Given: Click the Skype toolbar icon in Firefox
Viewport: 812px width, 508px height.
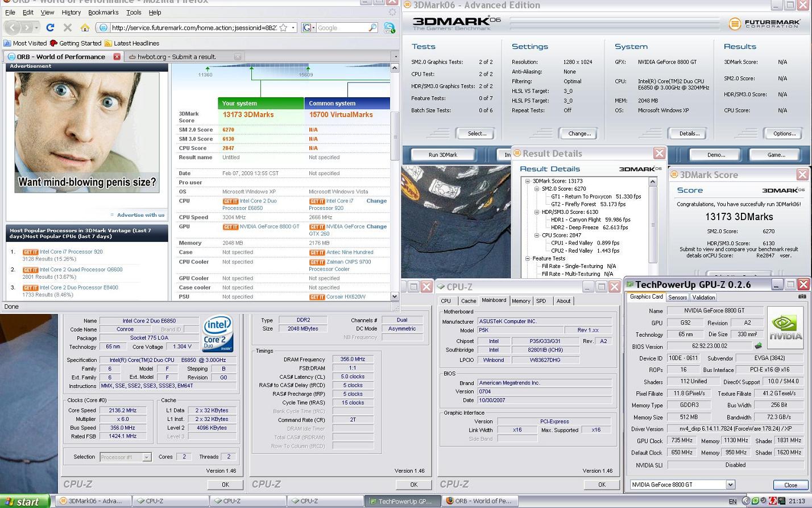Looking at the screenshot, I should click(x=390, y=27).
